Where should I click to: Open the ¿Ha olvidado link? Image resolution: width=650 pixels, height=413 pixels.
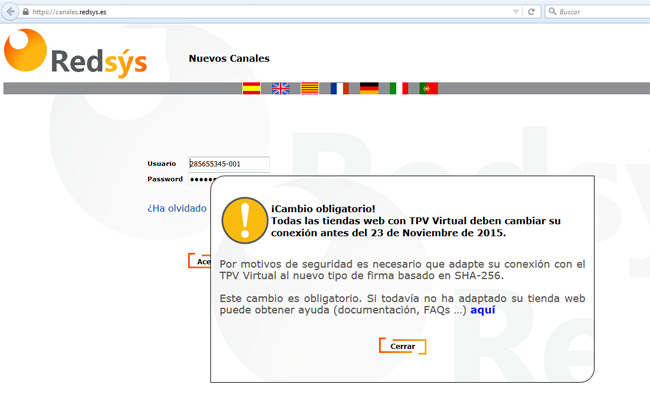click(177, 208)
